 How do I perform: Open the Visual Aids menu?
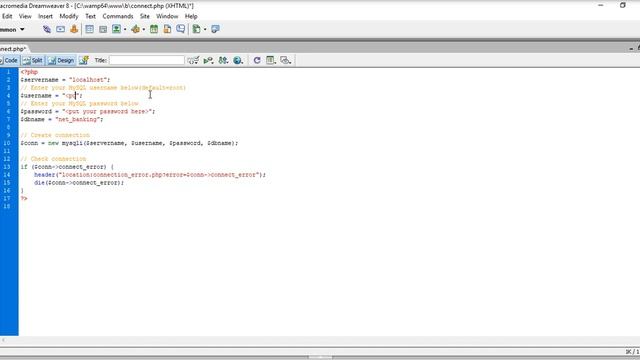(x=286, y=60)
